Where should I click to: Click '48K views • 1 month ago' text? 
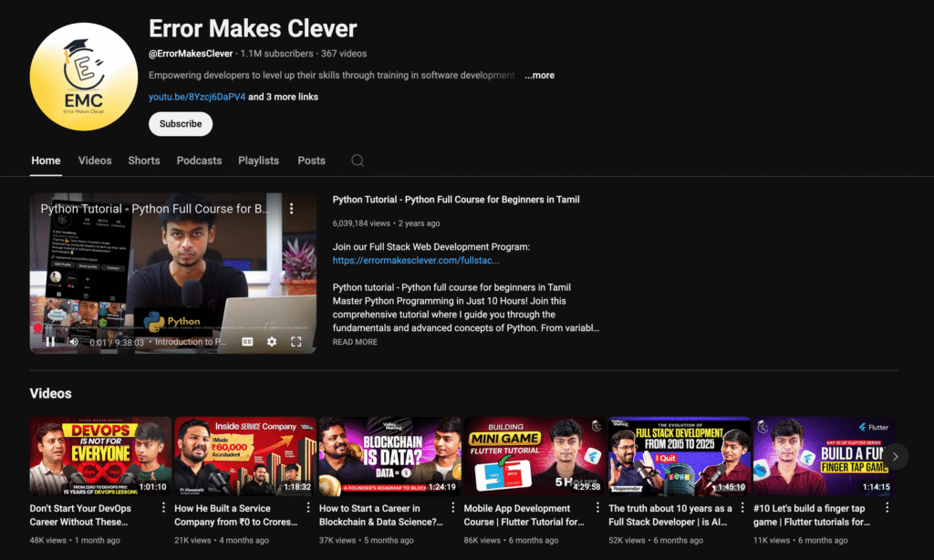(75, 540)
